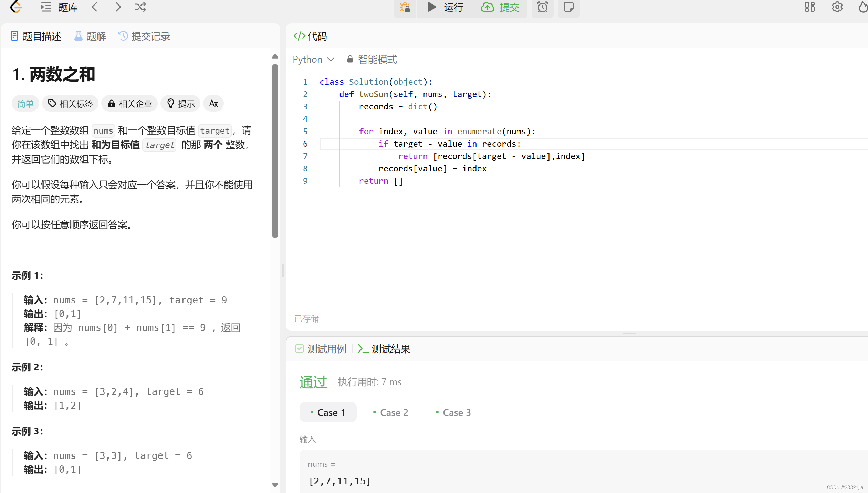The height and width of the screenshot is (493, 868).
Task: Click code line 6 in editor
Action: pyautogui.click(x=594, y=144)
